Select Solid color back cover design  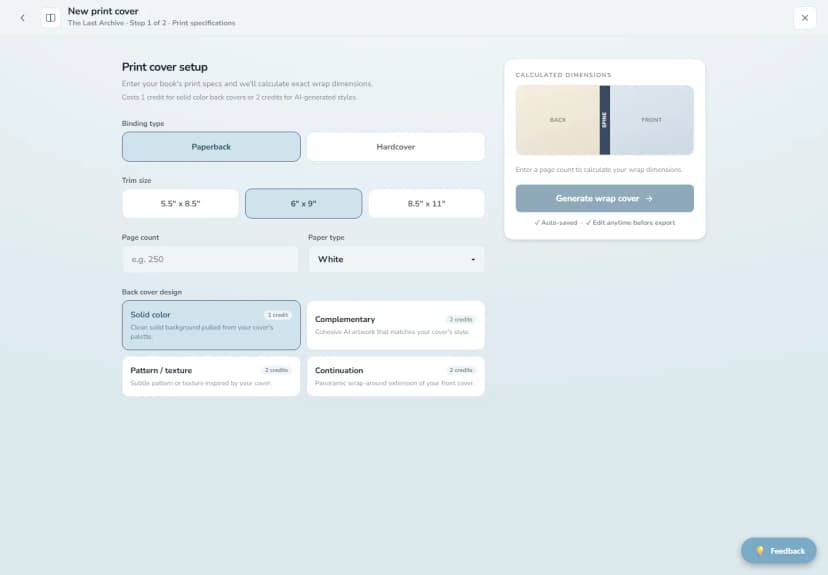click(x=211, y=325)
